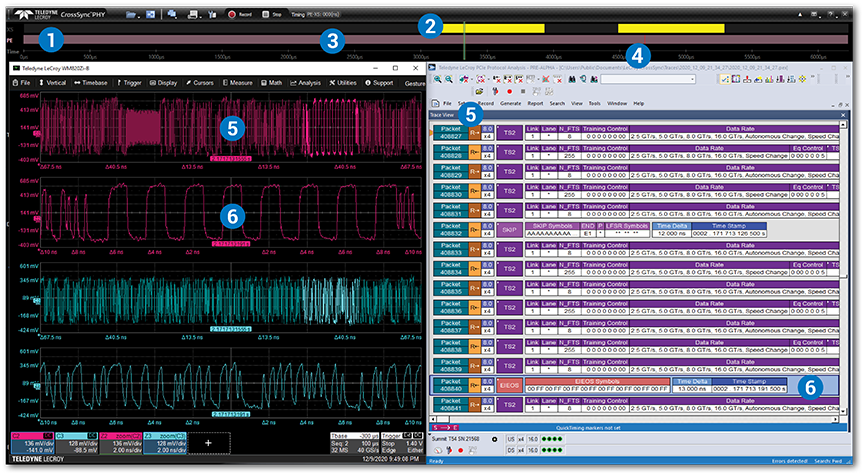Select the EIEOS packet 408840 row
Image resolution: width=864 pixels, height=475 pixels.
tap(634, 385)
